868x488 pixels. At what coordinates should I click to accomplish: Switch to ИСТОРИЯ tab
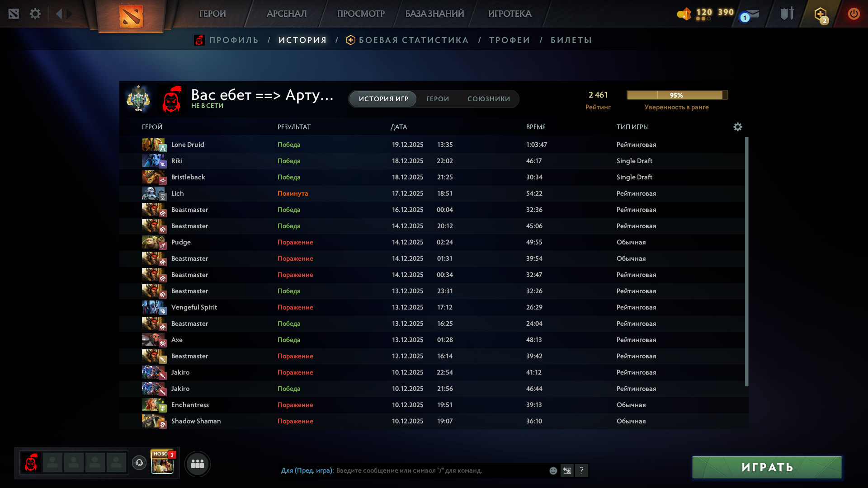pos(302,40)
